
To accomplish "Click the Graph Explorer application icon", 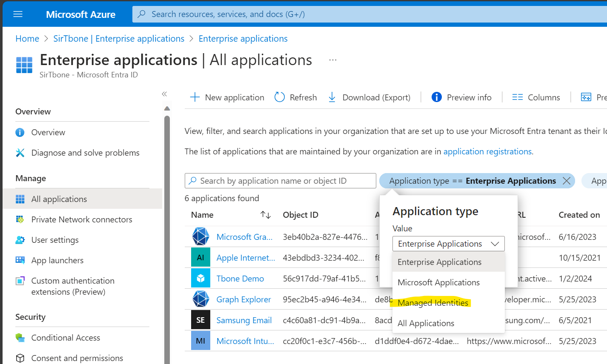I will [x=200, y=299].
